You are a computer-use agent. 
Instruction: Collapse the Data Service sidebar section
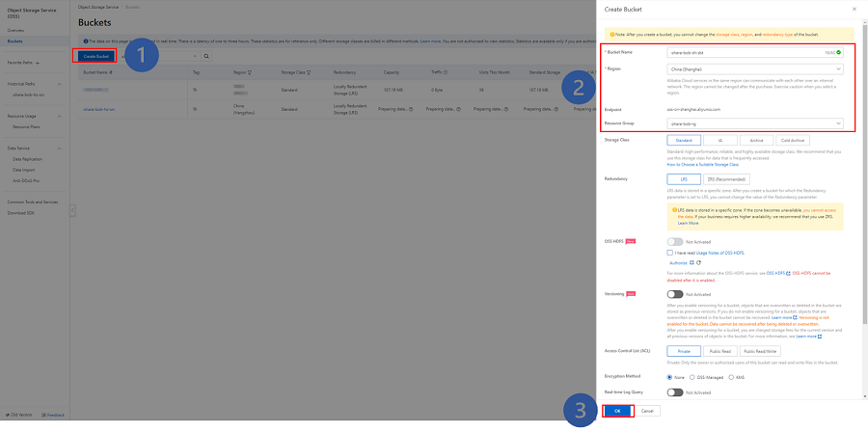pyautogui.click(x=59, y=148)
